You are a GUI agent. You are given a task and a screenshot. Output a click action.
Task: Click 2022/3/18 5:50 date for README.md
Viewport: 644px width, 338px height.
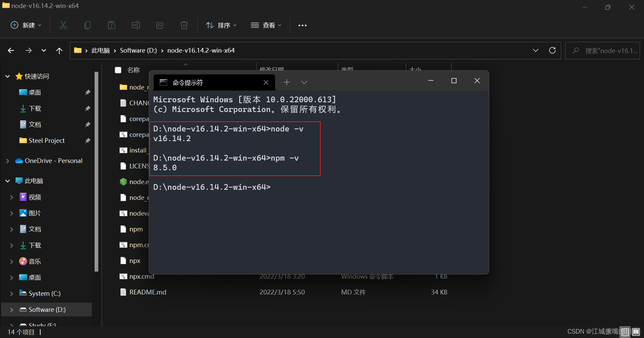pos(282,292)
